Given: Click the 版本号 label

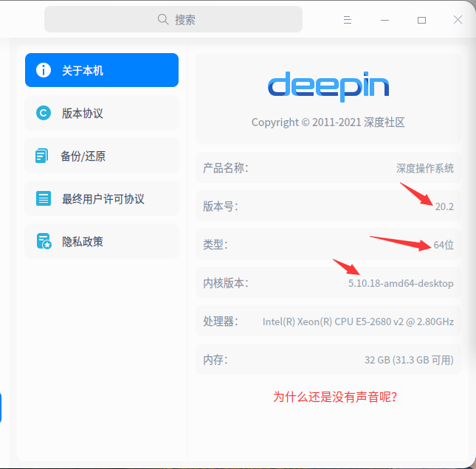Looking at the screenshot, I should pos(221,206).
